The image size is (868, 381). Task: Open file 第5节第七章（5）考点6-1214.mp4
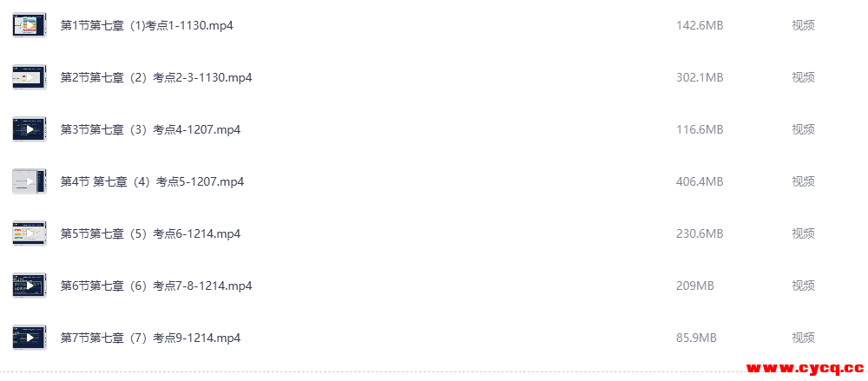pyautogui.click(x=150, y=233)
